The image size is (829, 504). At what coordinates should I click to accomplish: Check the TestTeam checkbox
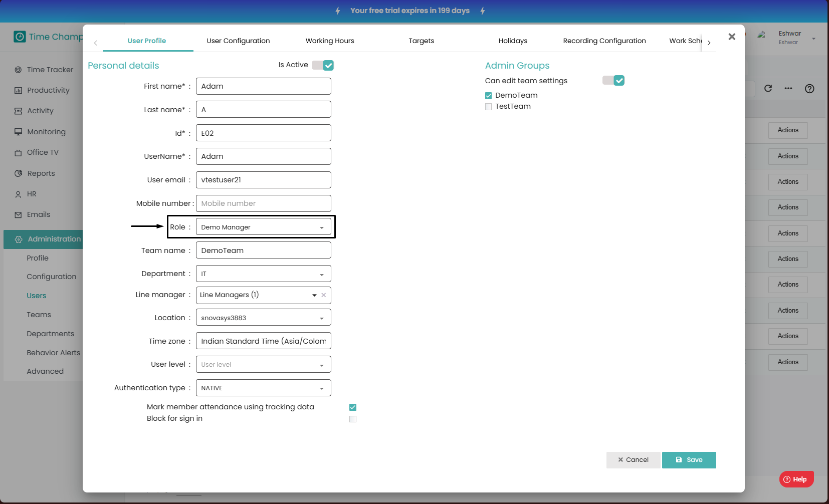(488, 107)
